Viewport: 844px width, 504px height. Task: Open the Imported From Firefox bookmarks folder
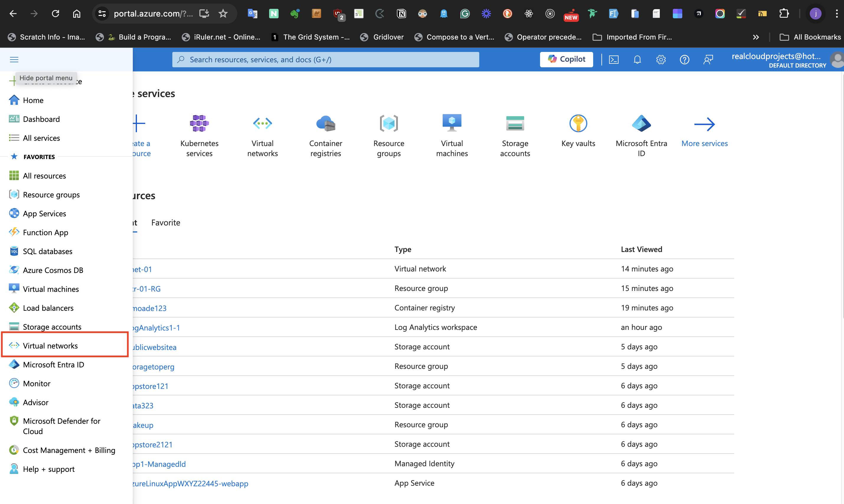[x=632, y=37]
